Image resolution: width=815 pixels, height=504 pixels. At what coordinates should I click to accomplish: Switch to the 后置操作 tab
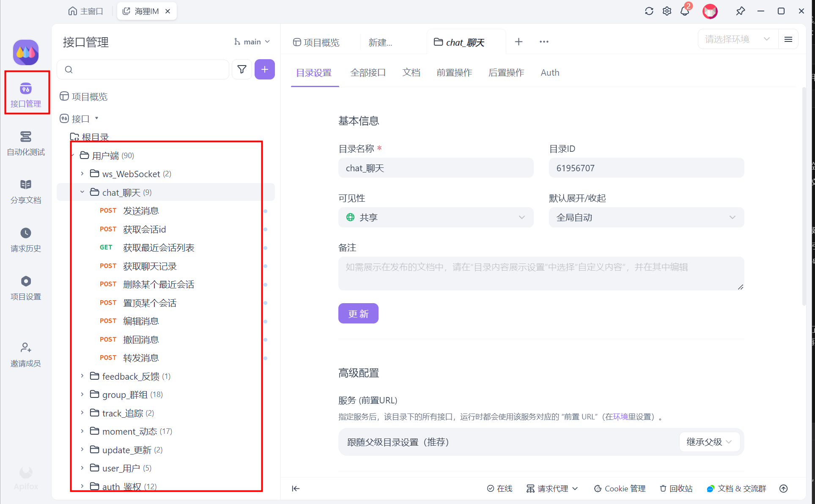click(506, 73)
